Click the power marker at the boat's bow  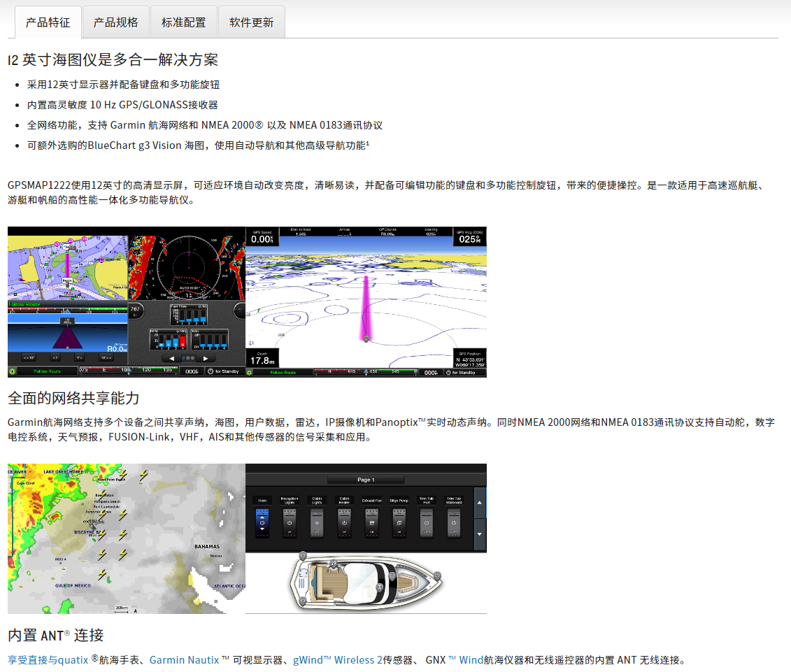pos(439,576)
